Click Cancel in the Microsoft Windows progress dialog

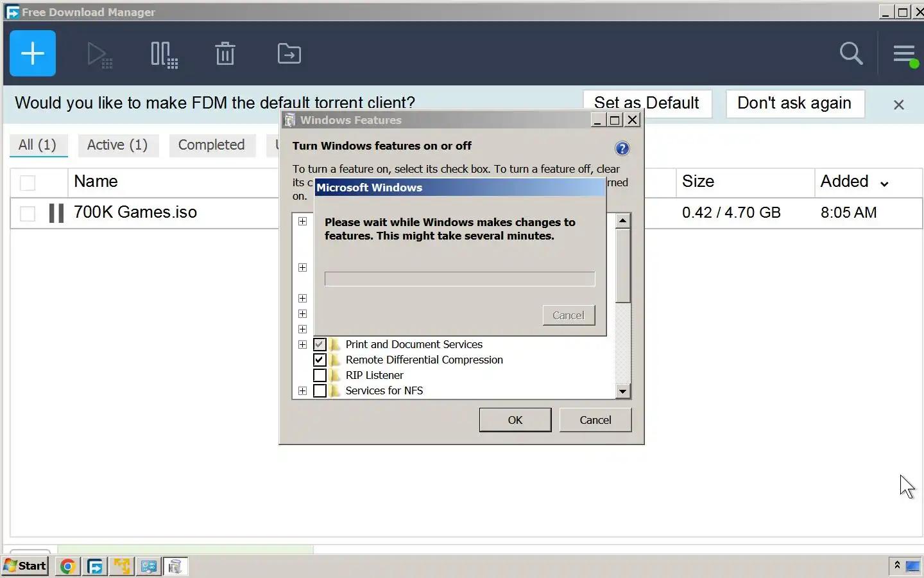(569, 315)
